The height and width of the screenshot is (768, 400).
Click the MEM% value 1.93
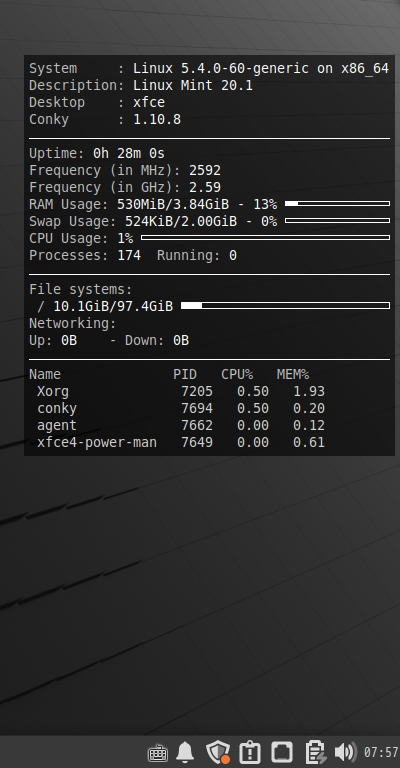point(309,391)
